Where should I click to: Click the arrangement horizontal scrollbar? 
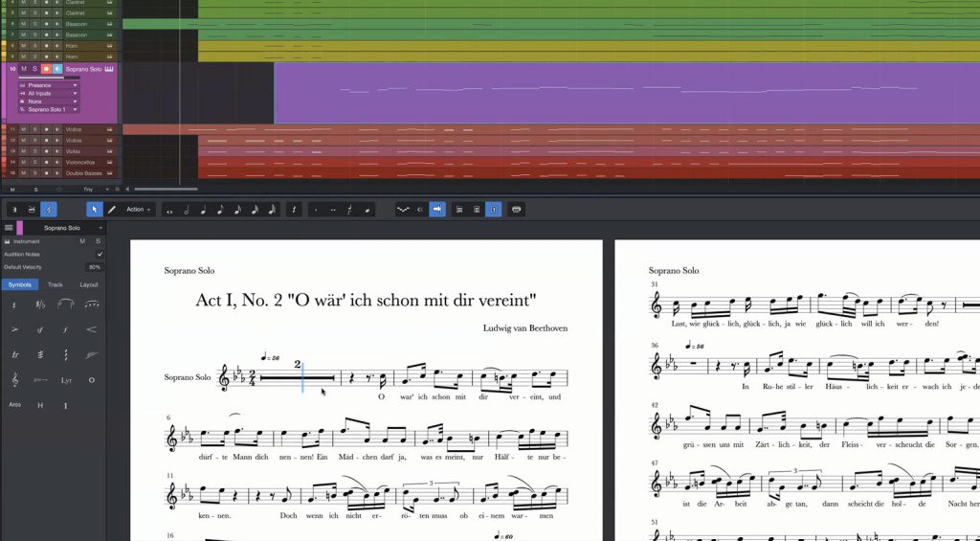(x=166, y=189)
